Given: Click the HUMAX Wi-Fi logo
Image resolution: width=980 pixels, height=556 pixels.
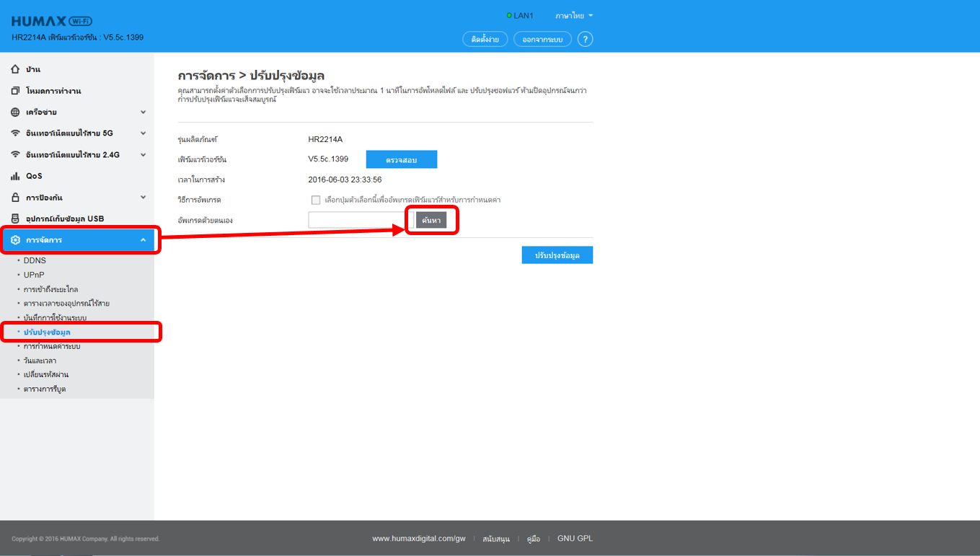Looking at the screenshot, I should [52, 21].
